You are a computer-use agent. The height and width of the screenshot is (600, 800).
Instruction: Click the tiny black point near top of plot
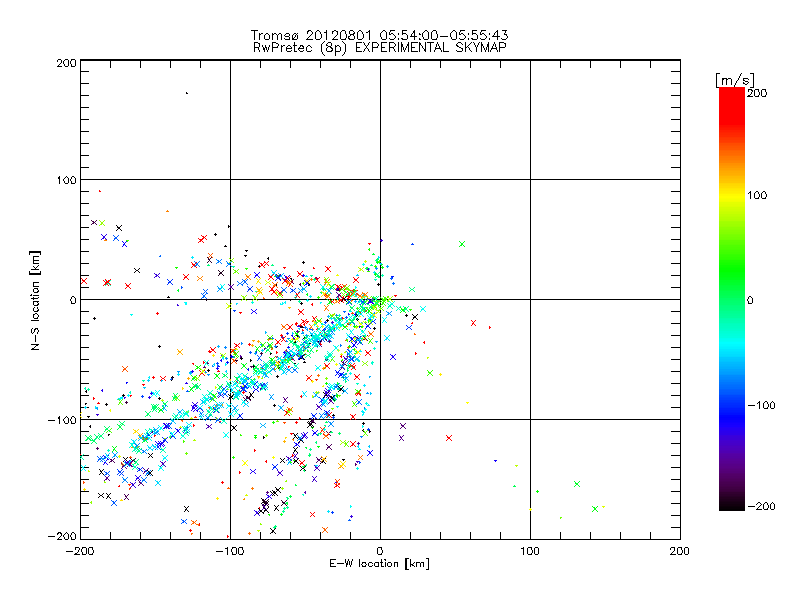187,93
